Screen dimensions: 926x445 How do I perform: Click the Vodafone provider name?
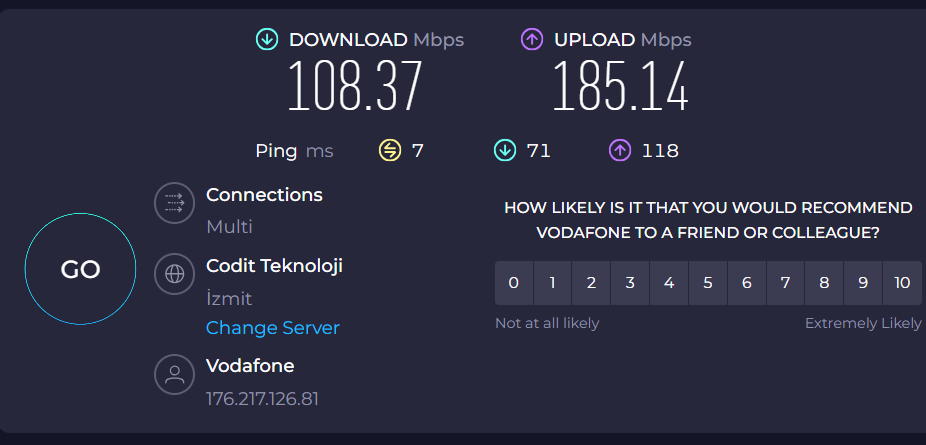pos(250,366)
